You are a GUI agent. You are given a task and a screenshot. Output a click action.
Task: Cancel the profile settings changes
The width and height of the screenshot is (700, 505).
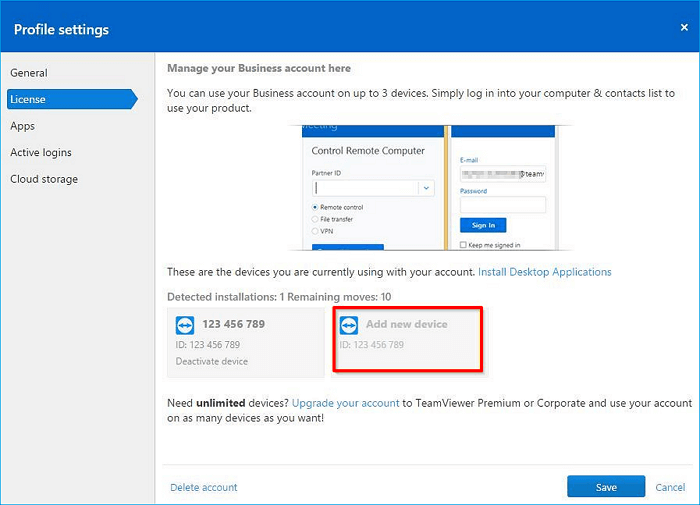pyautogui.click(x=670, y=487)
